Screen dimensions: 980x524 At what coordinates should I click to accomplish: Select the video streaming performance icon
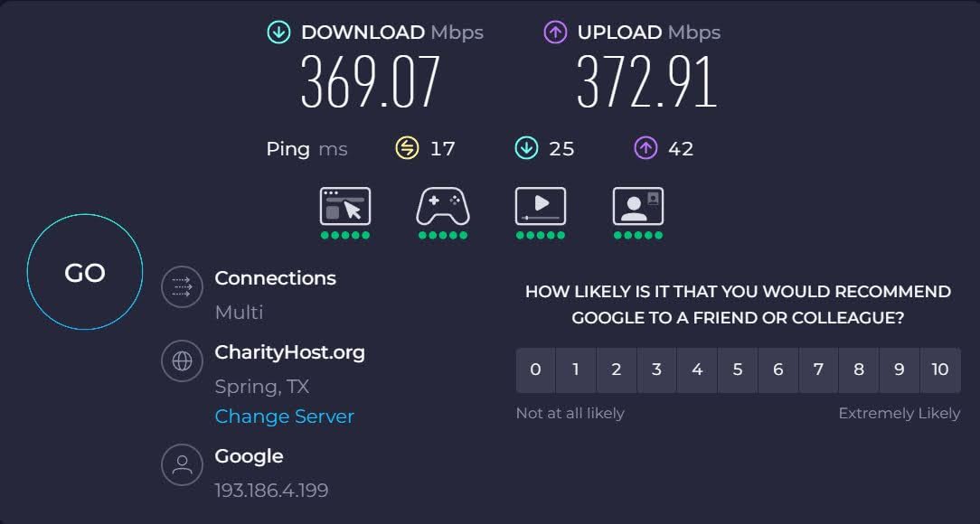[x=541, y=206]
